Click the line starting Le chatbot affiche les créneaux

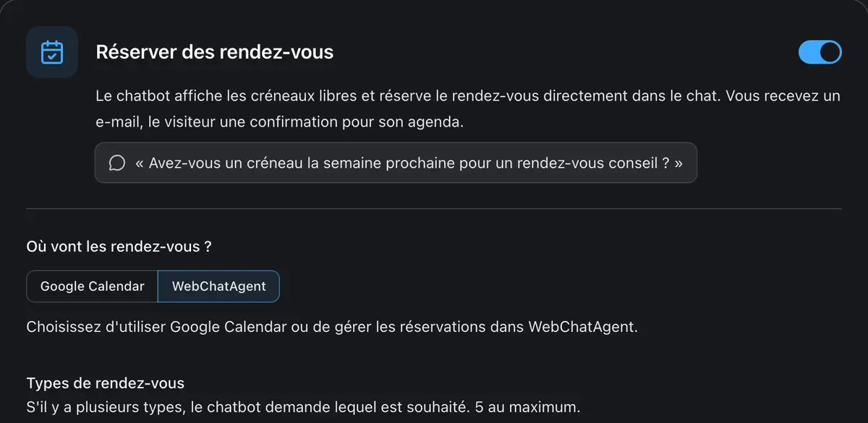tap(468, 96)
